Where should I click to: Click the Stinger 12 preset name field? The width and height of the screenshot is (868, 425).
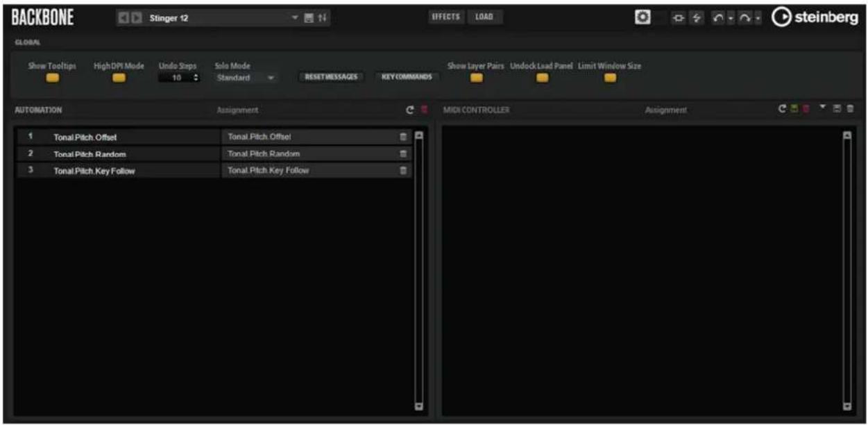coord(216,19)
